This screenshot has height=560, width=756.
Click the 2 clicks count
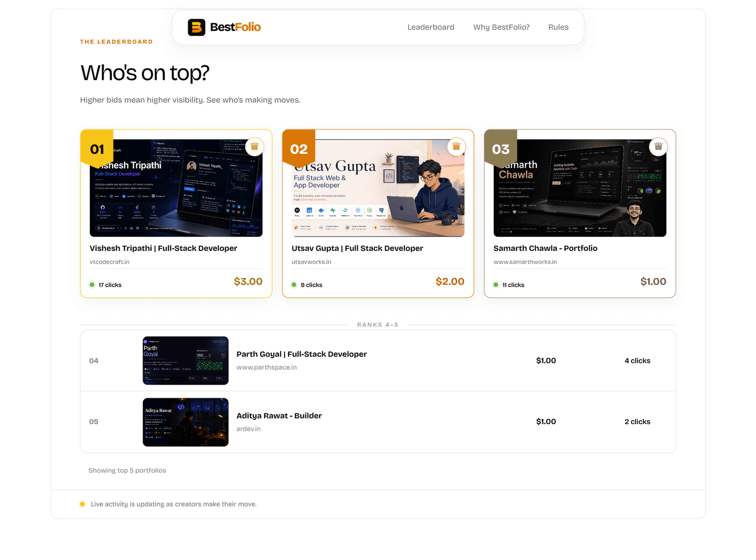(x=637, y=422)
